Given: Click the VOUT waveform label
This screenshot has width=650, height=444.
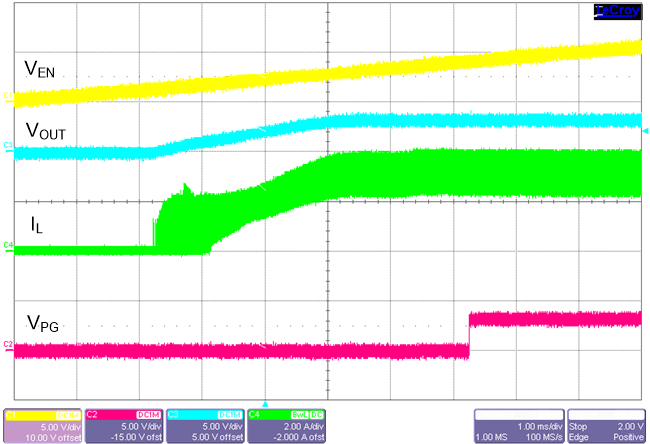Looking at the screenshot, I should pos(50,131).
